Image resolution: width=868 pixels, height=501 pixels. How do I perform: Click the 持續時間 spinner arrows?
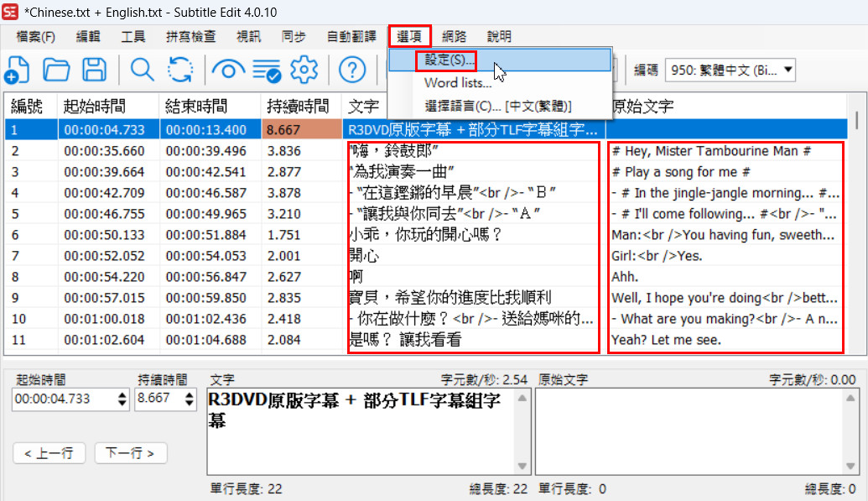191,399
